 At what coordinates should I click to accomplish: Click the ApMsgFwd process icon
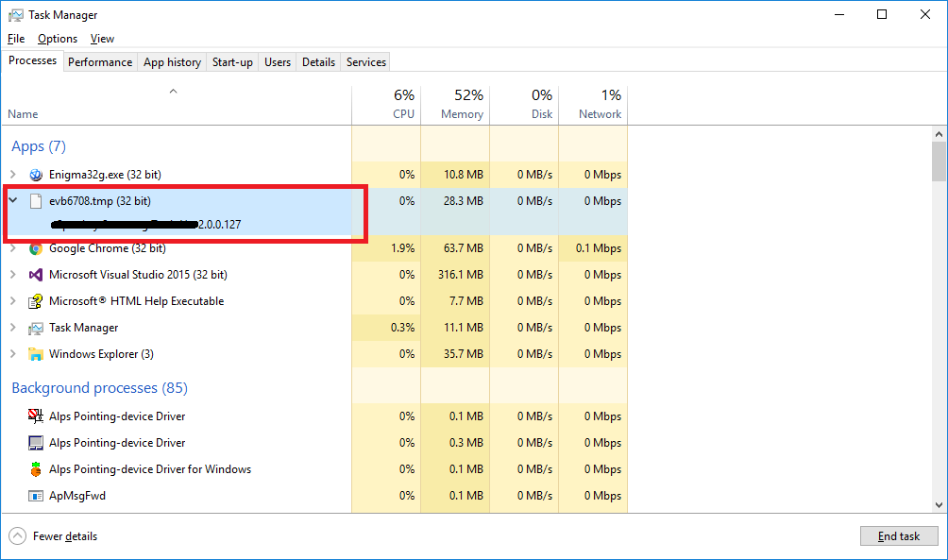36,496
